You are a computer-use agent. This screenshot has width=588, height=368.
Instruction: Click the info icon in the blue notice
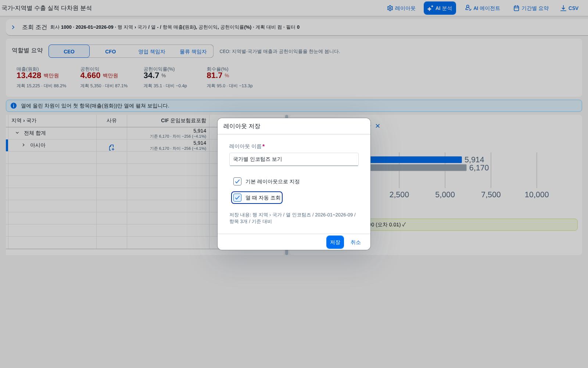[x=14, y=106]
